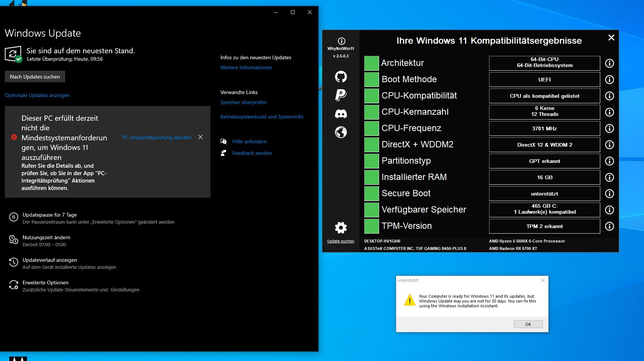Click the pause icon for Updatepause
This screenshot has width=644, height=361.
click(x=14, y=217)
